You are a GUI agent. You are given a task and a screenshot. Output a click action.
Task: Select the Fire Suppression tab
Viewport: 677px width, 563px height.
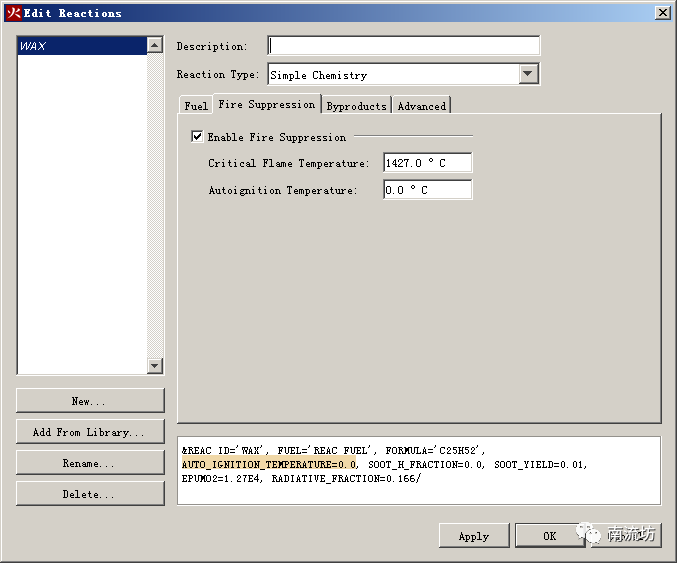tap(267, 104)
